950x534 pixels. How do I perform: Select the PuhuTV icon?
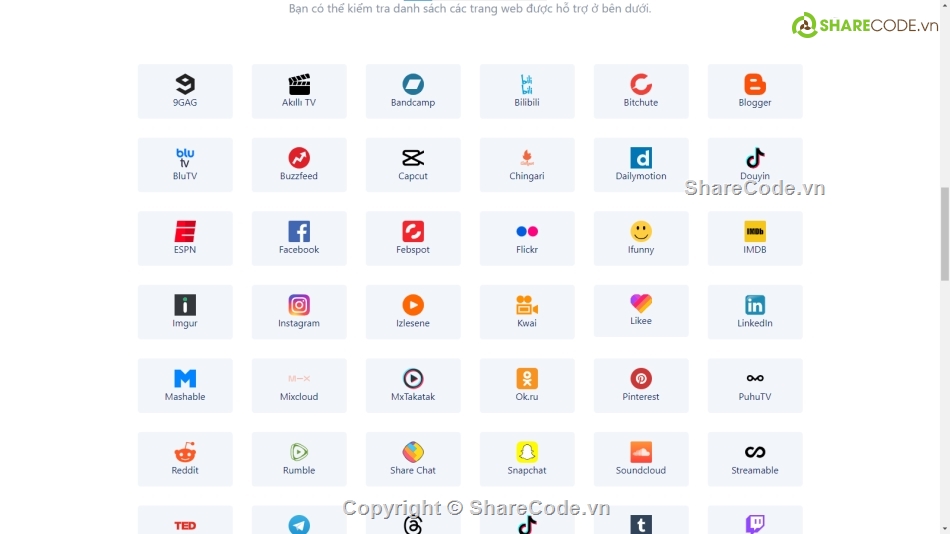coord(754,378)
